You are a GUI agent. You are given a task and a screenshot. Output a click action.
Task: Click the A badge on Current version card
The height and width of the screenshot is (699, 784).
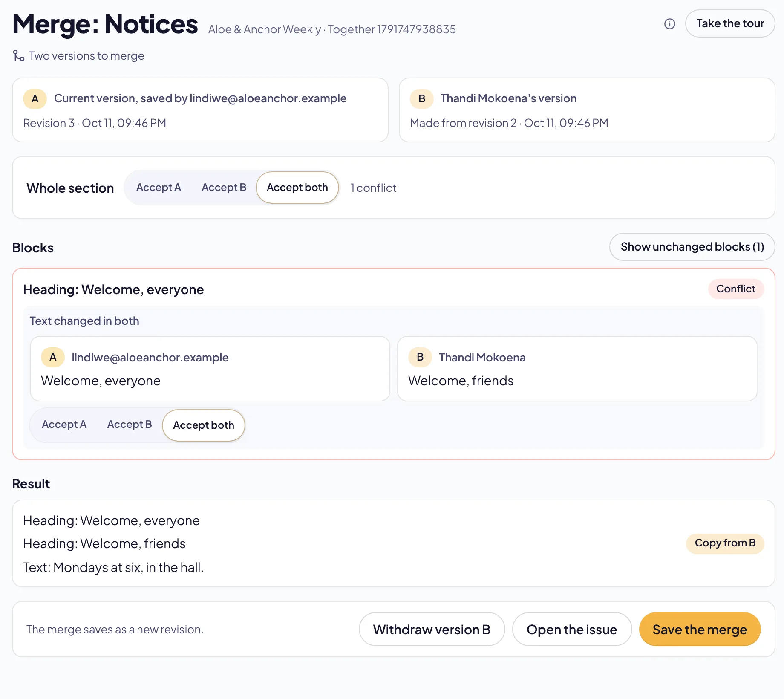[35, 99]
